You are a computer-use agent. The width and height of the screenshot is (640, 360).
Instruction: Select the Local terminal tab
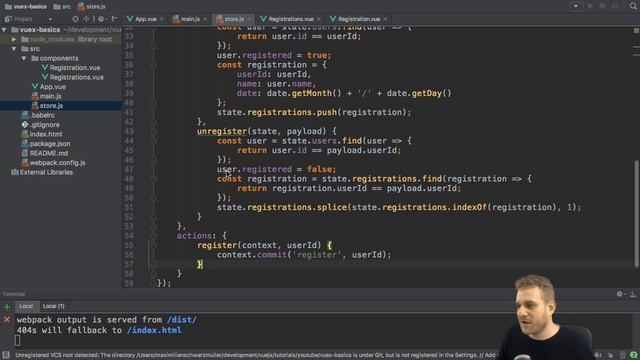[x=26, y=306]
